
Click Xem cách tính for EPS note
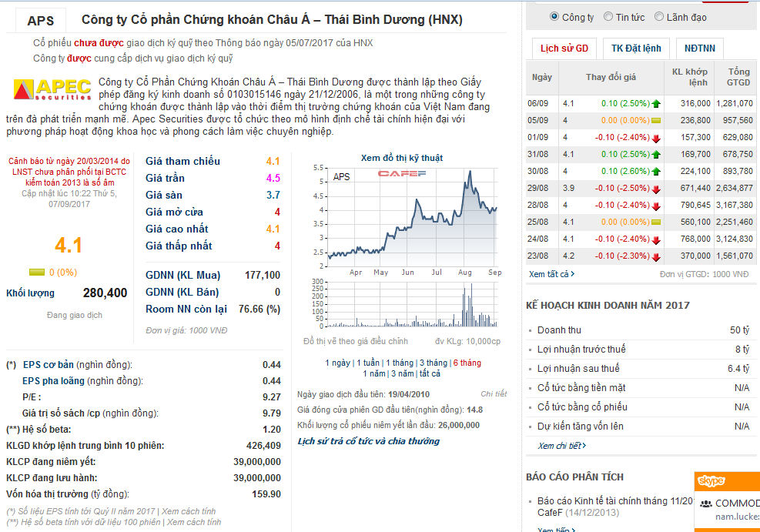tap(189, 511)
